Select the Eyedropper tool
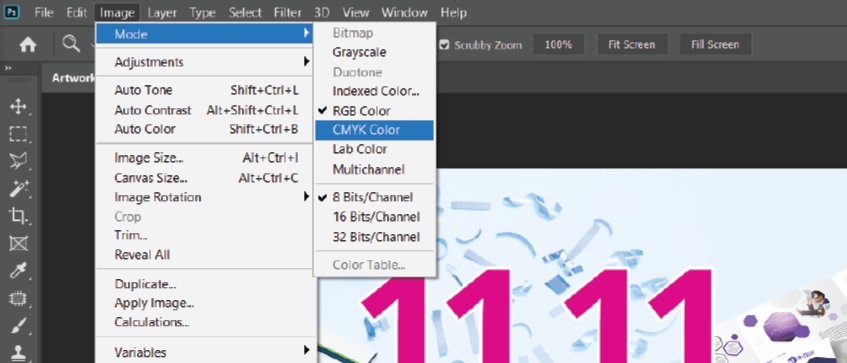Image resolution: width=847 pixels, height=363 pixels. [x=18, y=271]
